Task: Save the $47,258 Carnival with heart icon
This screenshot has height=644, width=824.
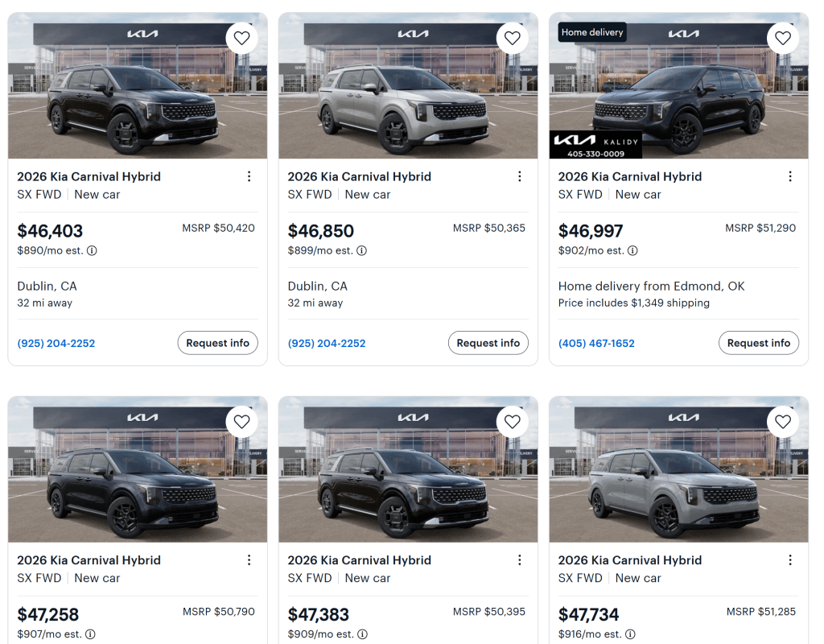Action: 241,422
